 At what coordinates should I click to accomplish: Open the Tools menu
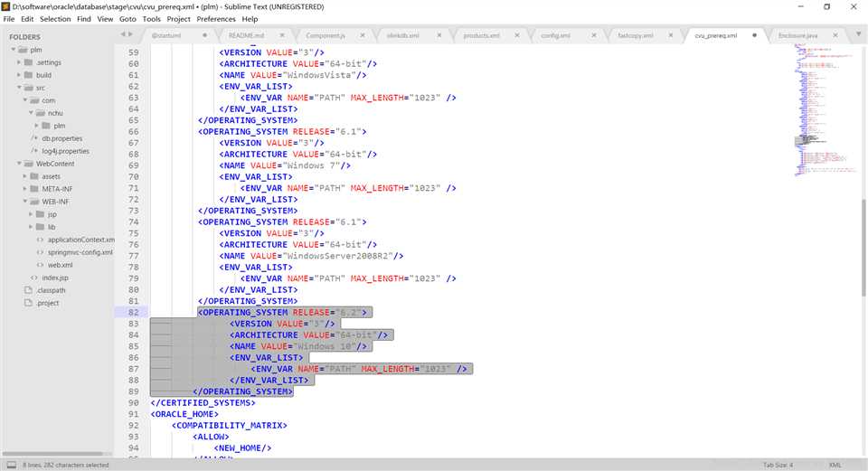coord(152,19)
